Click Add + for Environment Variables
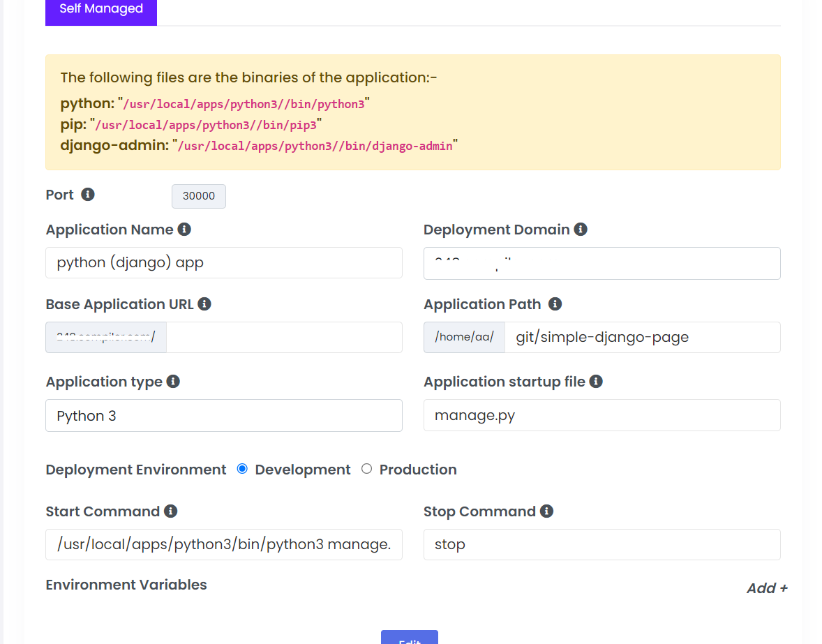 click(x=767, y=588)
